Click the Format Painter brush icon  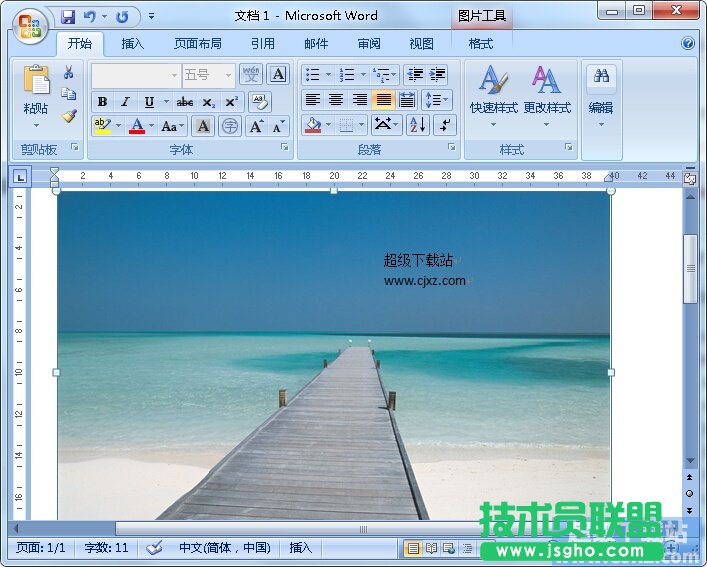pyautogui.click(x=69, y=116)
